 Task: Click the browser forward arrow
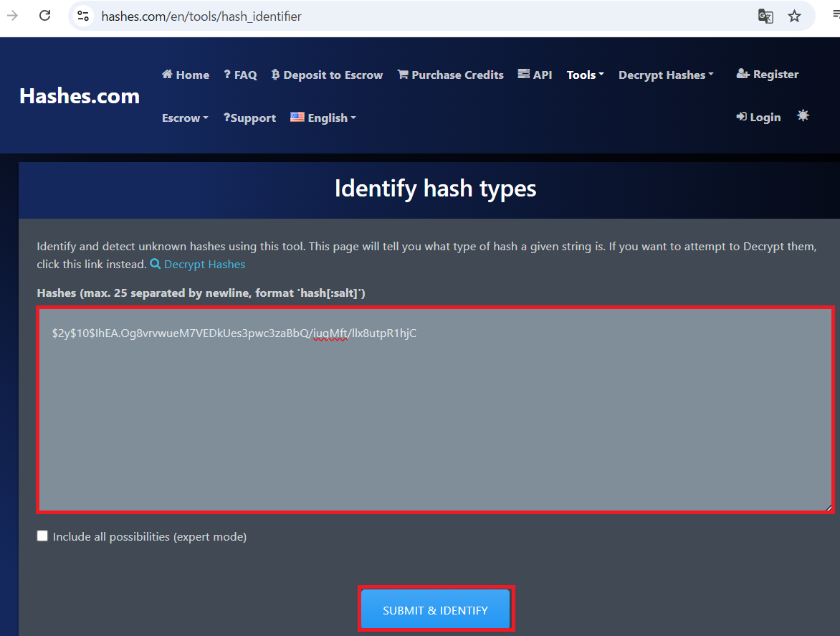[13, 16]
